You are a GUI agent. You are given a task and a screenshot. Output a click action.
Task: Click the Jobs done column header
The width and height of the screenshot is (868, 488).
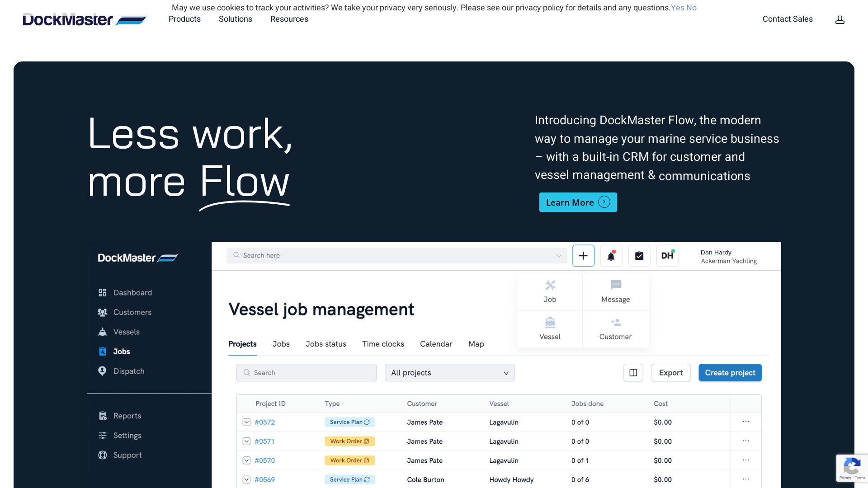(587, 404)
